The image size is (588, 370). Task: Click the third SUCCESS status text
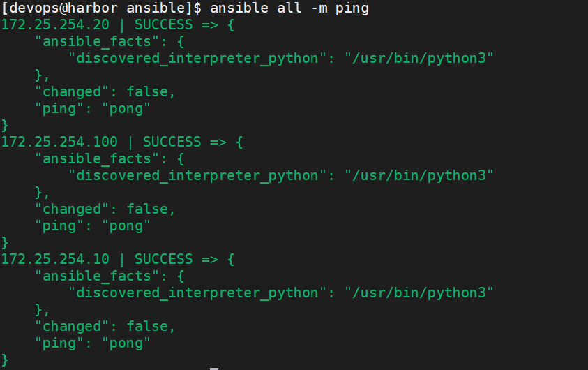(163, 259)
